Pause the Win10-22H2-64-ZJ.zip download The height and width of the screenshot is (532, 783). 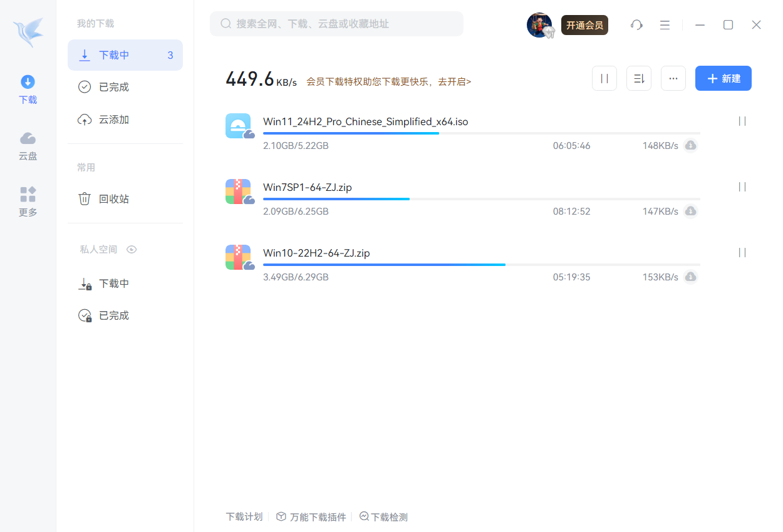[x=742, y=252]
